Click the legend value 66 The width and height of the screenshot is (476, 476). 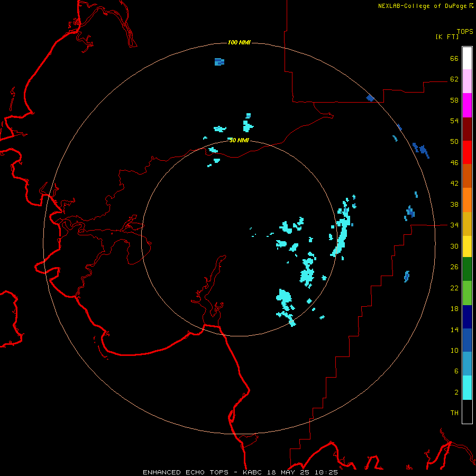coord(454,58)
